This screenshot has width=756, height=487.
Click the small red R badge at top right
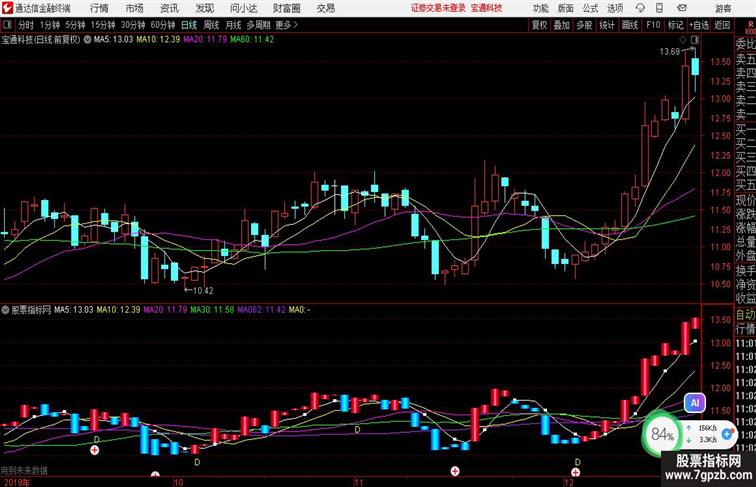[750, 24]
